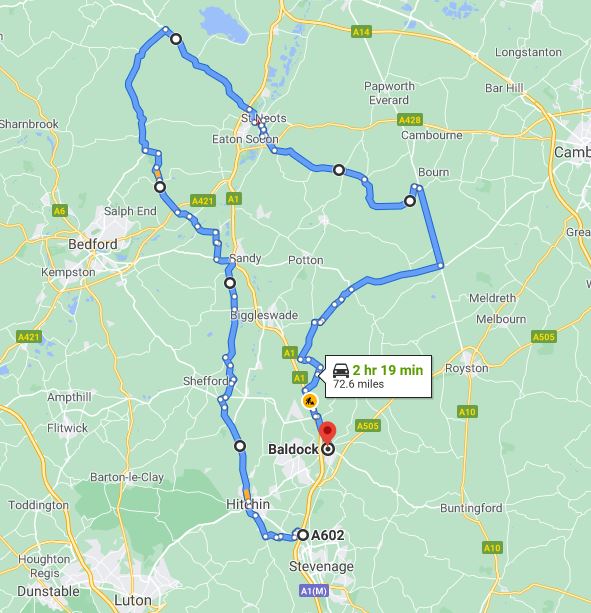The image size is (591, 613).
Task: Click the car icon in route info box
Action: 341,370
